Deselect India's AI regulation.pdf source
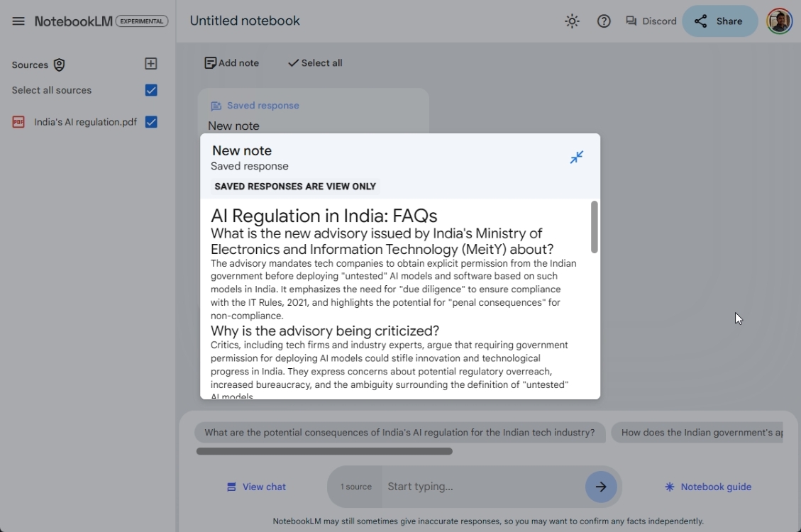This screenshot has height=532, width=801. 150,121
